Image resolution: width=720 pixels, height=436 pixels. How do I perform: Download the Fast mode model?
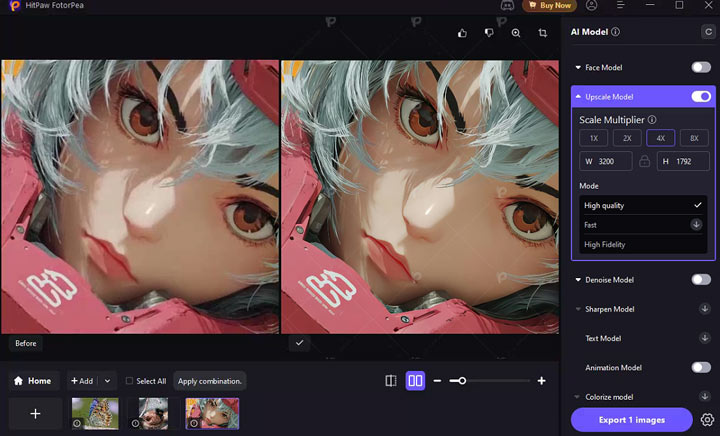point(696,224)
